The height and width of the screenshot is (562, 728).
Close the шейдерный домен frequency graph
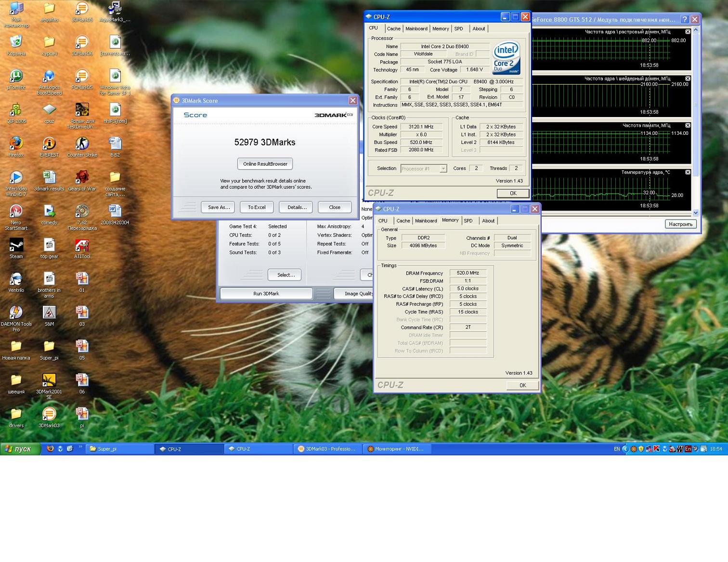(x=688, y=78)
